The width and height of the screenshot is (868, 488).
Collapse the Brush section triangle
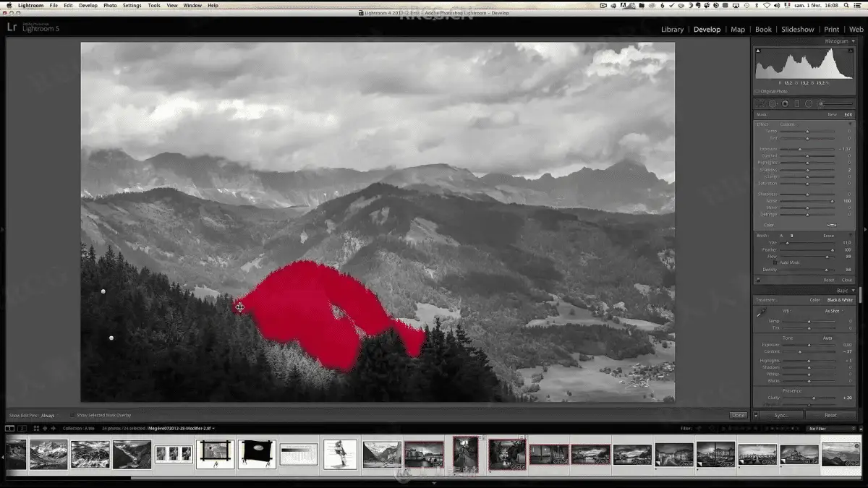click(x=850, y=236)
